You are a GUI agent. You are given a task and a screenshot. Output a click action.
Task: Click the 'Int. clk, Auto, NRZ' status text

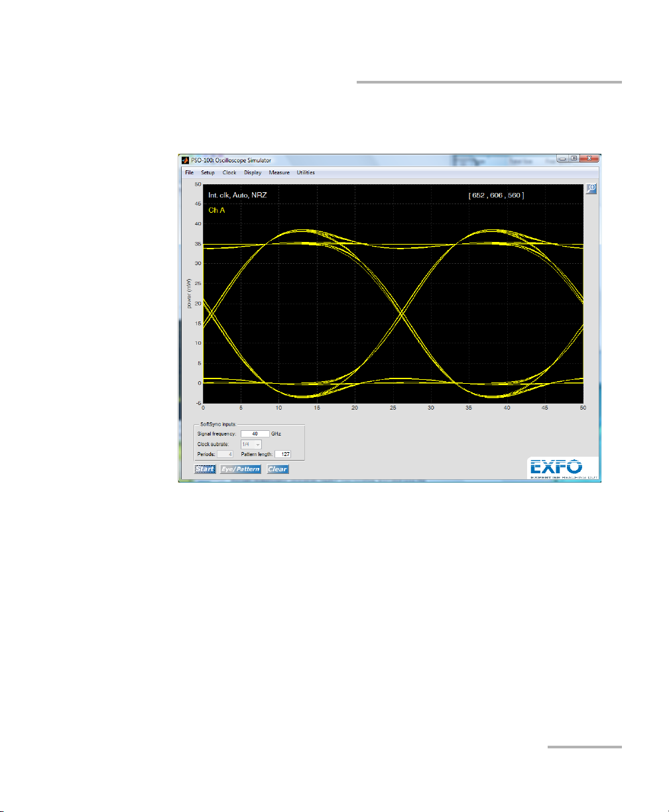[237, 196]
